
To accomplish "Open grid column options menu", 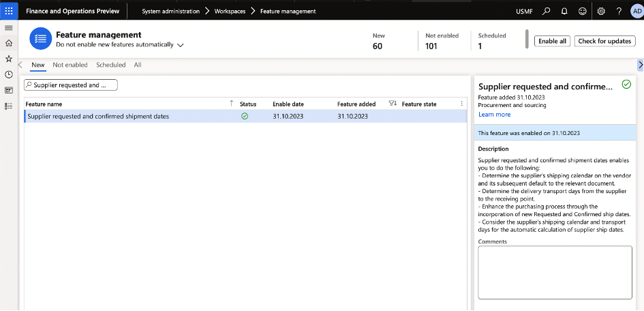I will pyautogui.click(x=462, y=104).
